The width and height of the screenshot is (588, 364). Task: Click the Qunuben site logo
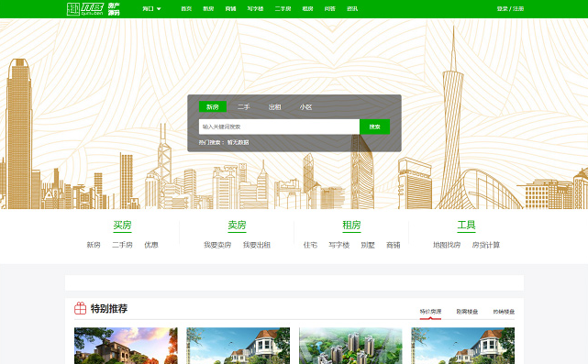tap(93, 9)
